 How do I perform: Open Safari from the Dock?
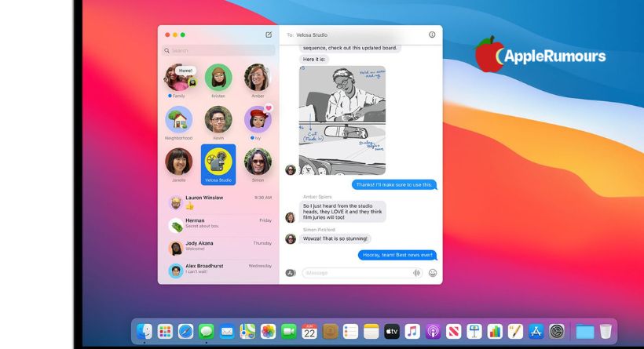pyautogui.click(x=185, y=332)
